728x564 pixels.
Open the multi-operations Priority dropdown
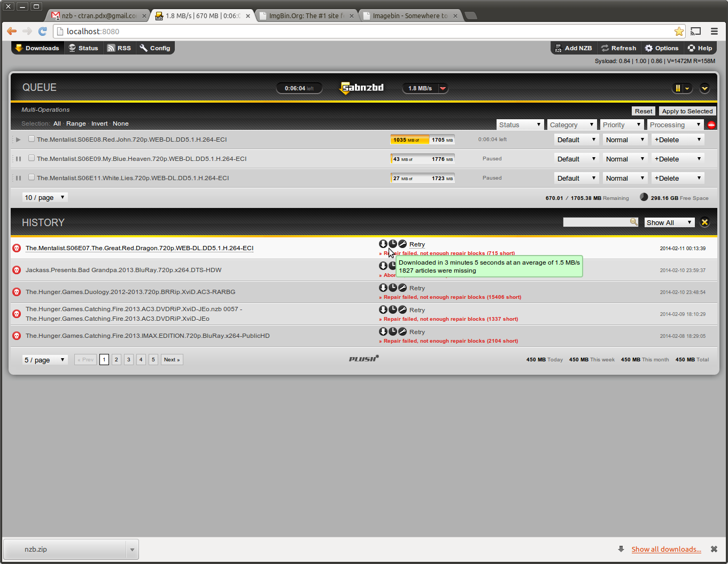pos(622,125)
